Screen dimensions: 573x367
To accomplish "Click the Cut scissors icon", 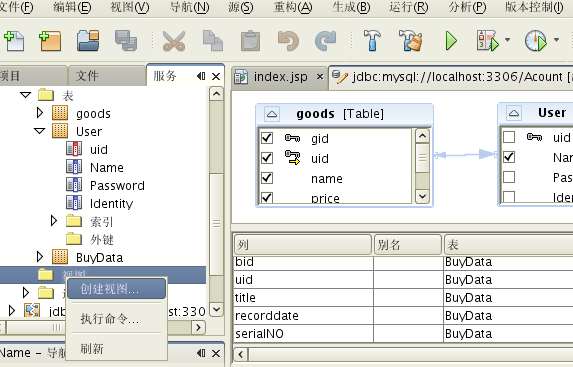I will click(174, 41).
